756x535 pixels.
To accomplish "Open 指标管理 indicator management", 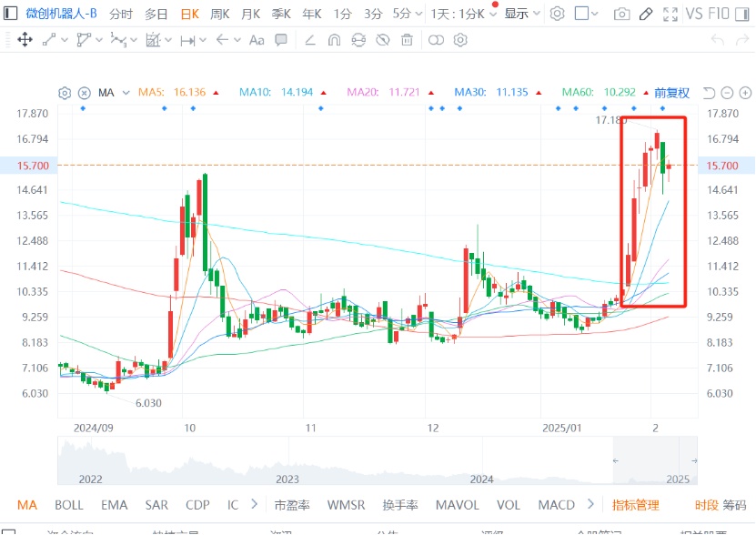I will 635,504.
